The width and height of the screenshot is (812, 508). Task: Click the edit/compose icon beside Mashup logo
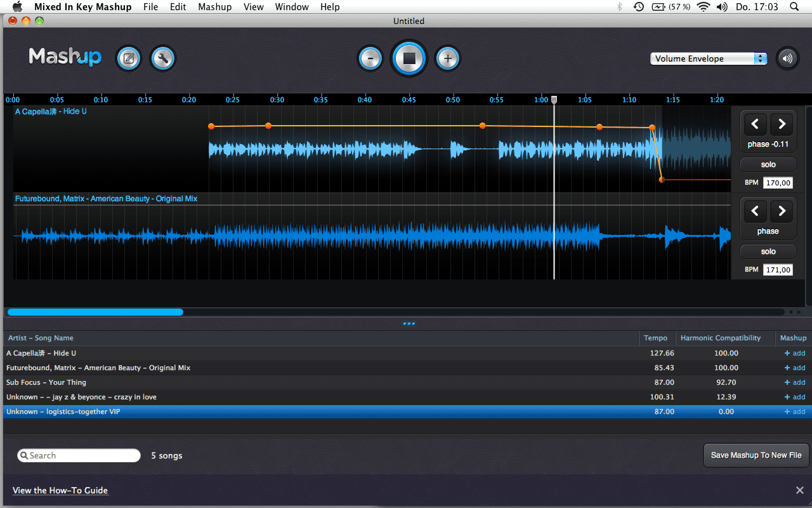point(128,59)
